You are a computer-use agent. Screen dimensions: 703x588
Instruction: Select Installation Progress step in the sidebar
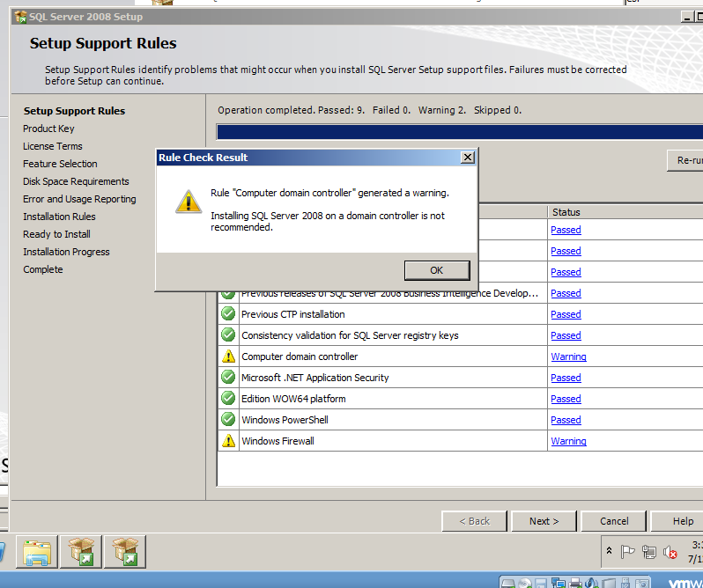point(66,252)
